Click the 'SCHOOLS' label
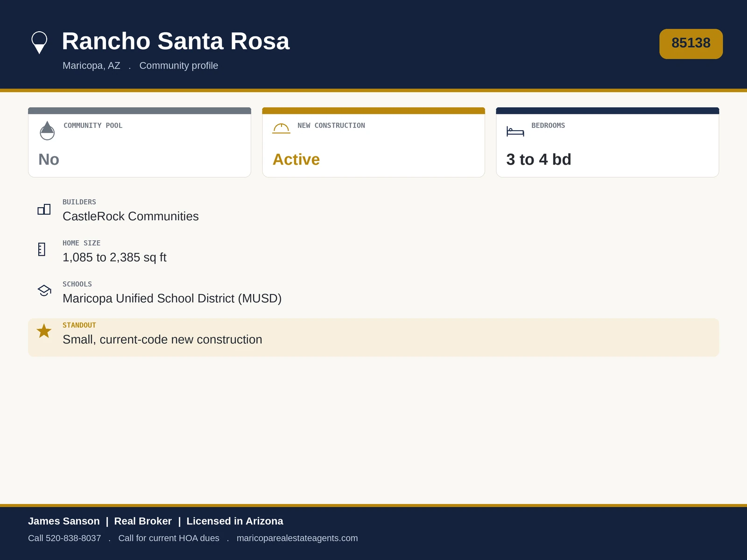 (x=77, y=284)
